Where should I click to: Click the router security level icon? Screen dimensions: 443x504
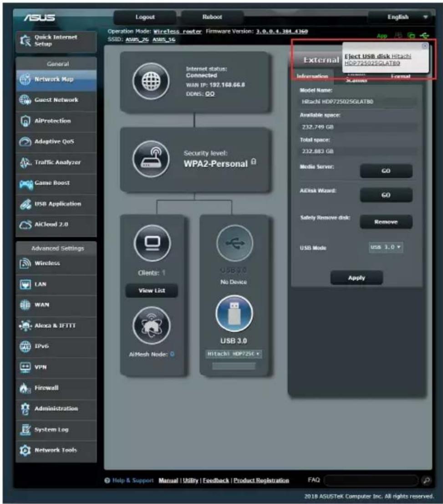[x=151, y=159]
